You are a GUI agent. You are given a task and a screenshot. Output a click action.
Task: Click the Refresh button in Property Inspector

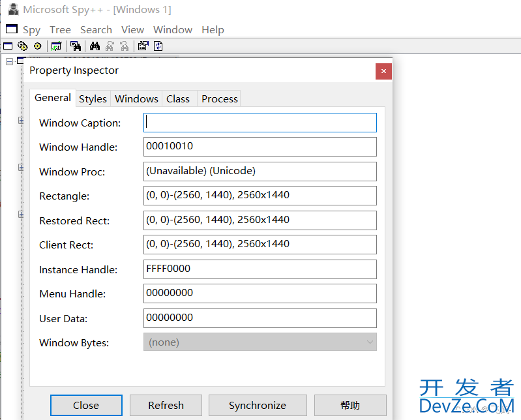click(x=166, y=405)
